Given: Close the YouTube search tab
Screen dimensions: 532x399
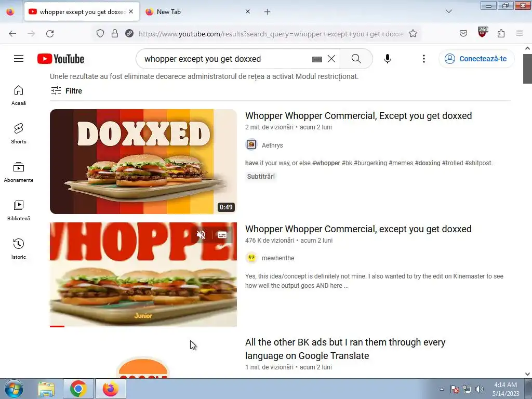Looking at the screenshot, I should [131, 11].
